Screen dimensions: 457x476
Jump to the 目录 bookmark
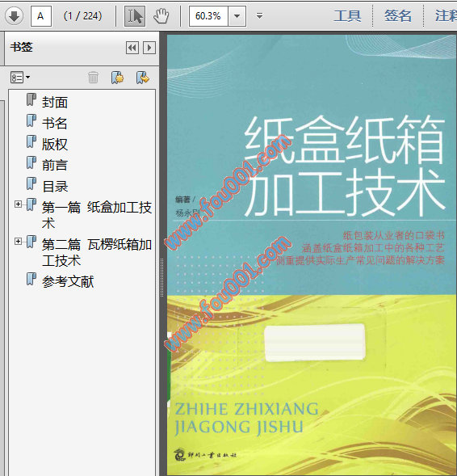(55, 186)
